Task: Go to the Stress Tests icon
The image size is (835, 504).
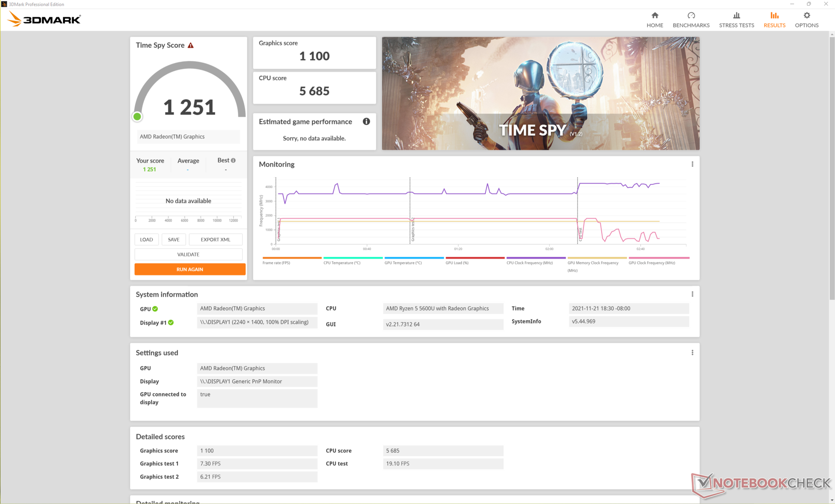Action: tap(736, 16)
